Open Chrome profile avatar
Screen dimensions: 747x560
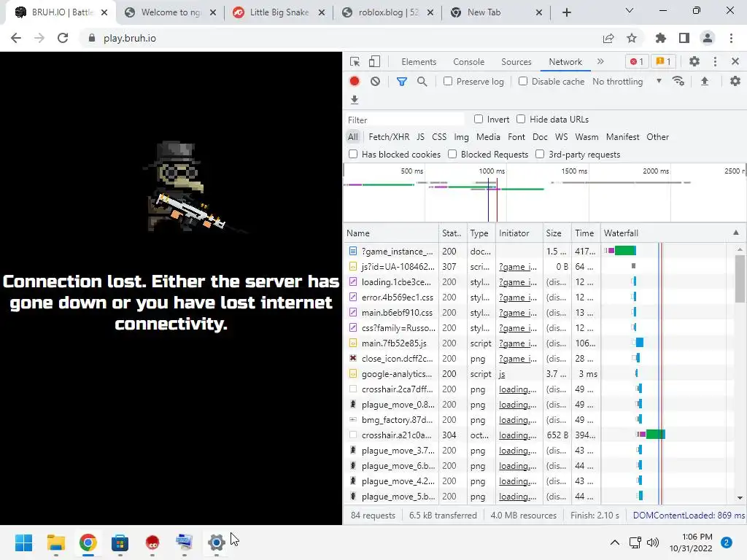(708, 38)
